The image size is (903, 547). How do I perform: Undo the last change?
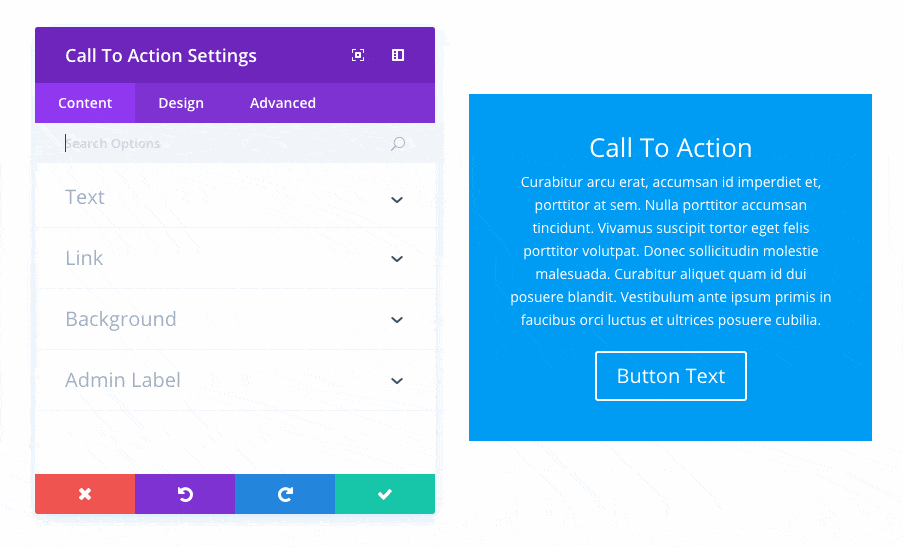(x=185, y=494)
